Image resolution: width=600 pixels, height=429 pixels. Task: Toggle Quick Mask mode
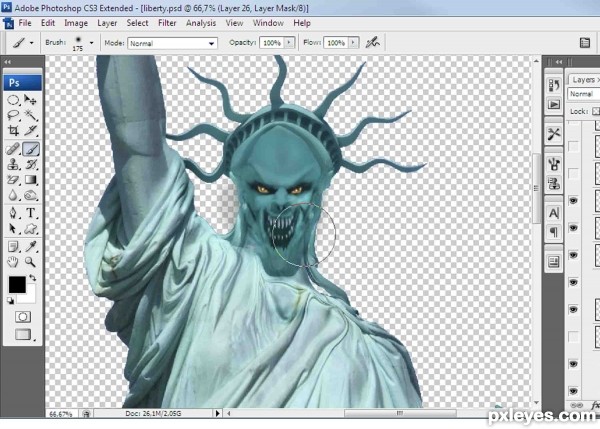pos(23,317)
